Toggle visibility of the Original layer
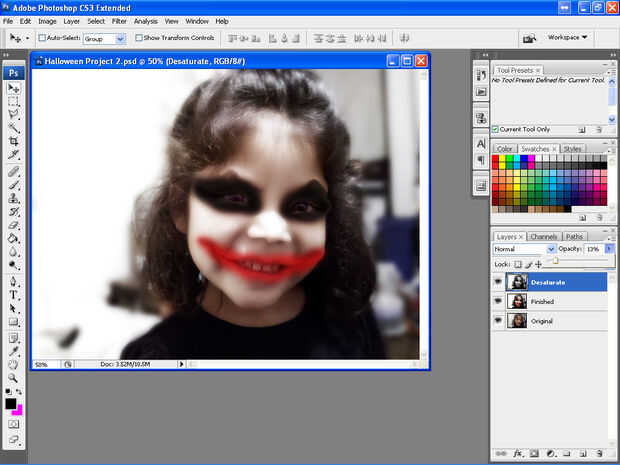 (498, 320)
